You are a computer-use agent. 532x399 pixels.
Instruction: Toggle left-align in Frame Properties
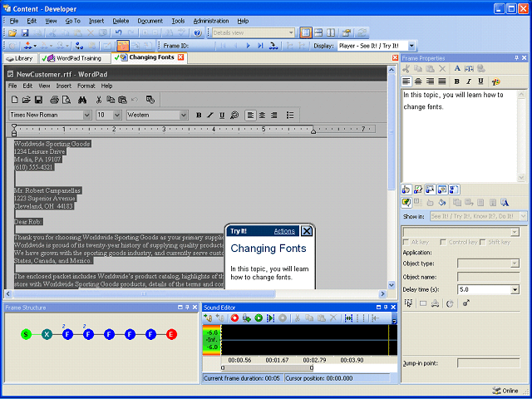click(x=406, y=81)
